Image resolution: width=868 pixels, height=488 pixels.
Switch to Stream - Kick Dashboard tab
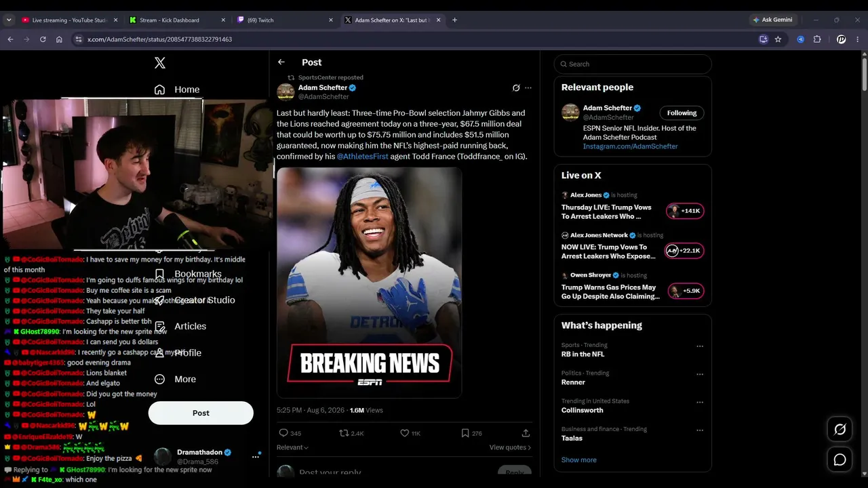[178, 20]
